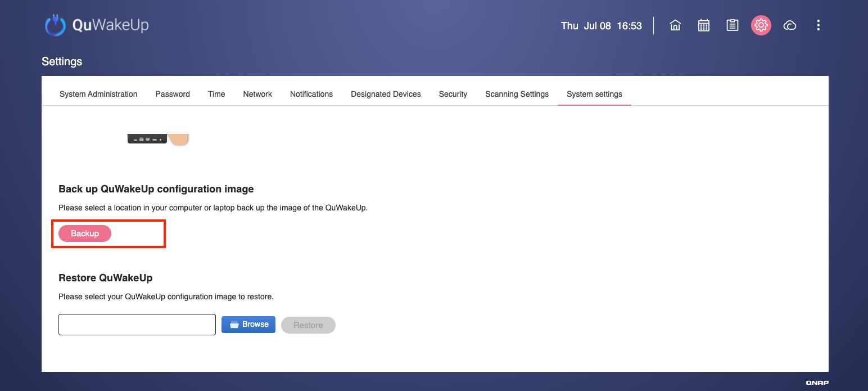The width and height of the screenshot is (868, 391).
Task: Go to the Network tab
Action: (257, 94)
